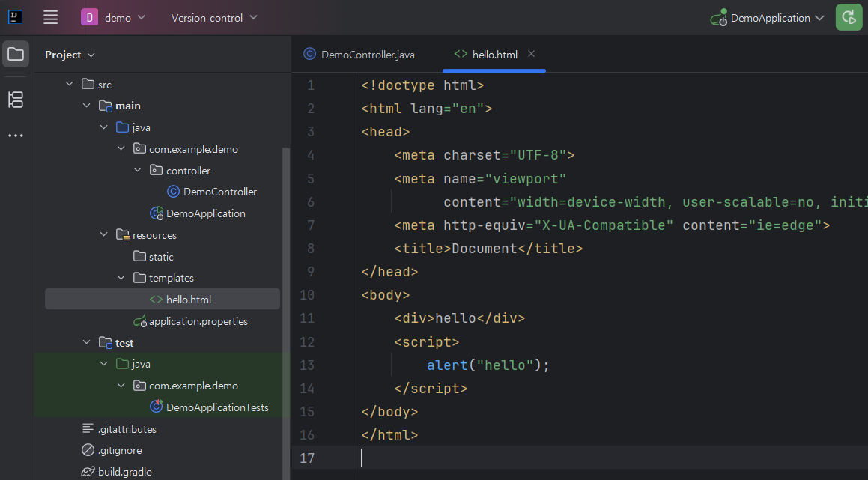Click the resources folder icon
868x480 pixels.
pos(123,234)
